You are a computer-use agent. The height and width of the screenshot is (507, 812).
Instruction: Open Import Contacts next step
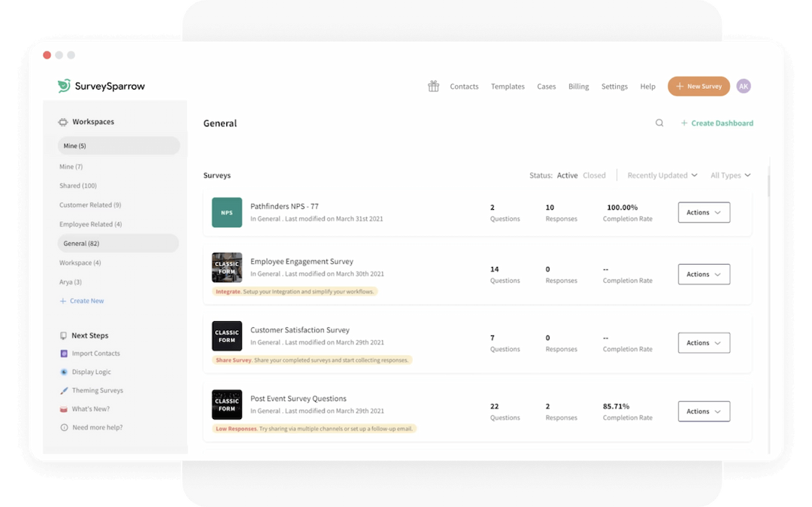point(95,354)
